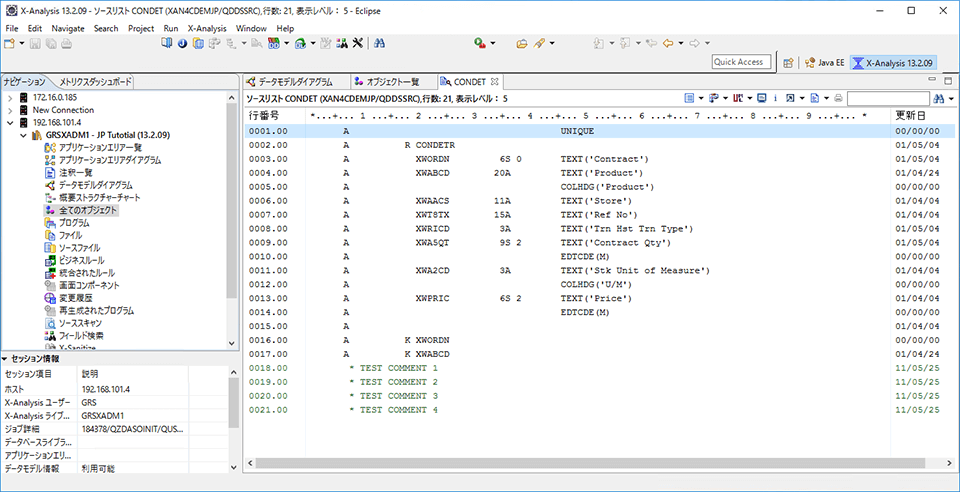Click the binoculars search icon in main toolbar
Viewport: 960px width, 492px height.
tap(379, 43)
